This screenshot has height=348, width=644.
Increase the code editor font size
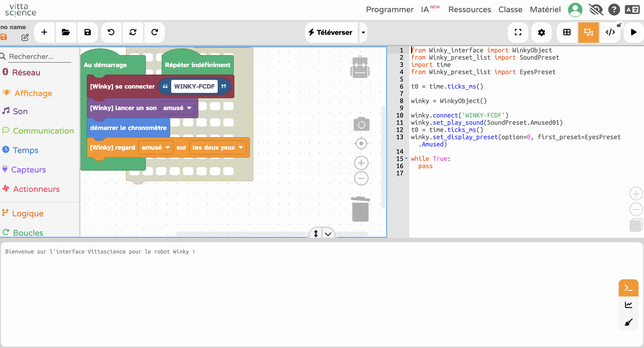click(636, 194)
